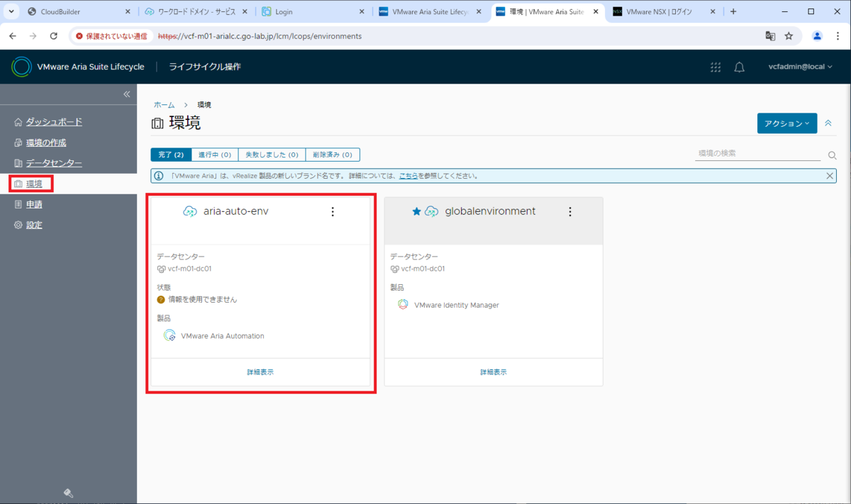Click the aria-auto-env cloud icon

[x=190, y=211]
